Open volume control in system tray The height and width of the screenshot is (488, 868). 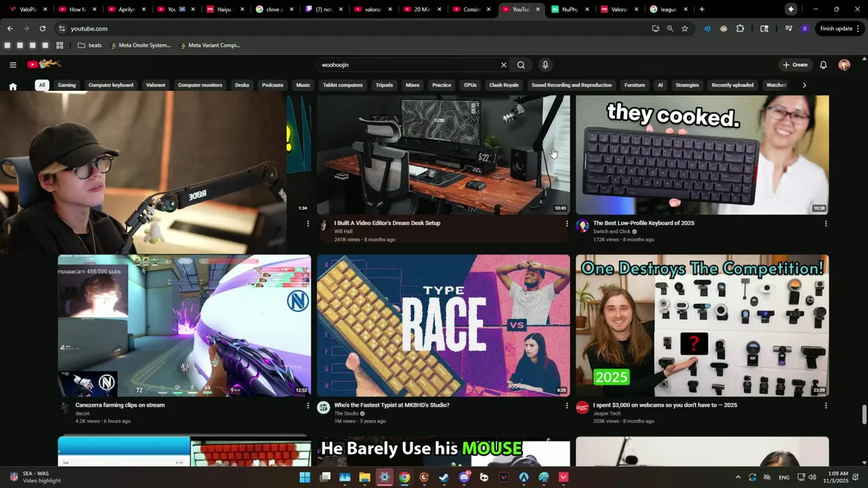(812, 477)
